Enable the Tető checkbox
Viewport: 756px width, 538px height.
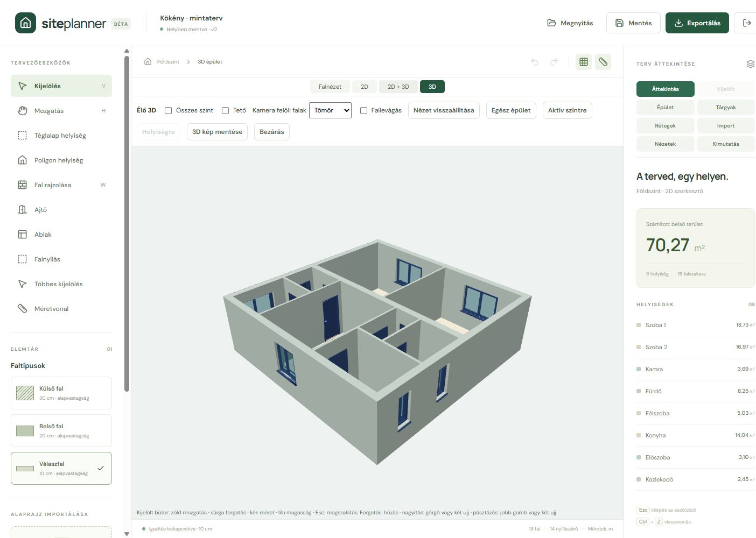click(x=225, y=110)
